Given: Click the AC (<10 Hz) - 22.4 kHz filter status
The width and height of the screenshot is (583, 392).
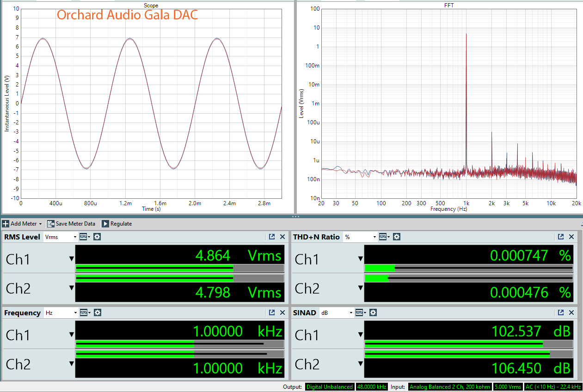Looking at the screenshot, I should tap(553, 387).
